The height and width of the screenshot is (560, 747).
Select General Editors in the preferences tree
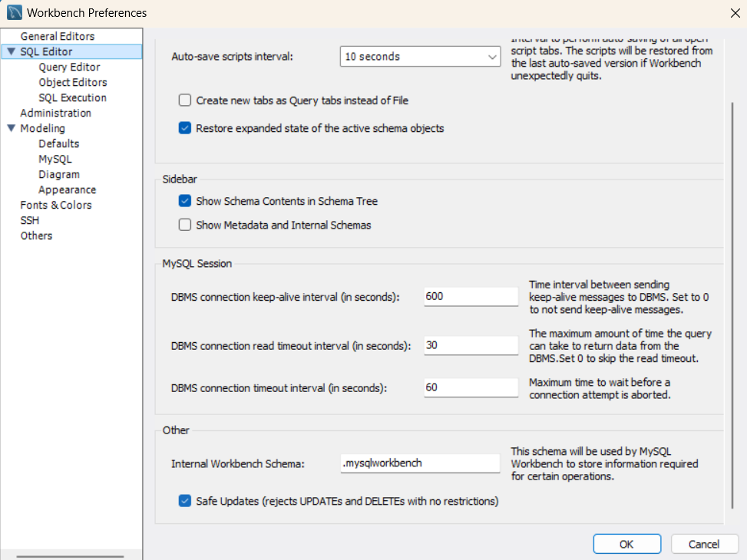click(x=57, y=36)
